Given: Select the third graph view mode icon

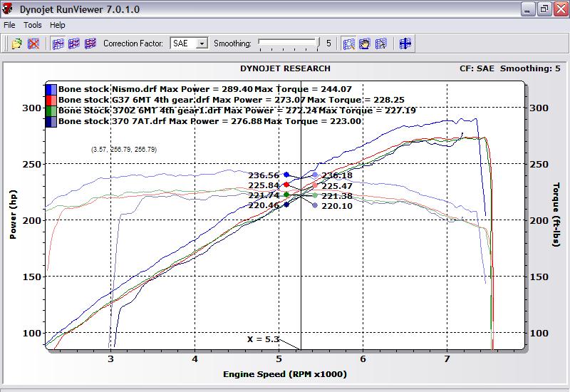Looking at the screenshot, I should 90,43.
